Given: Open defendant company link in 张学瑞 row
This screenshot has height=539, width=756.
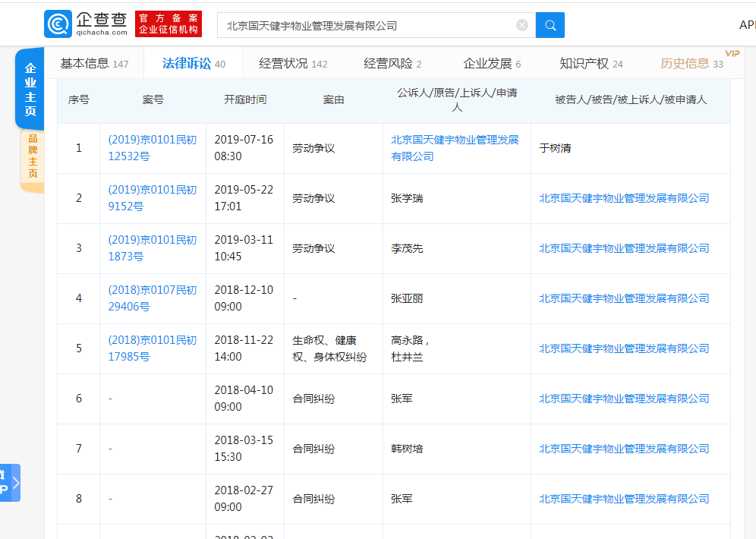Looking at the screenshot, I should tap(624, 198).
